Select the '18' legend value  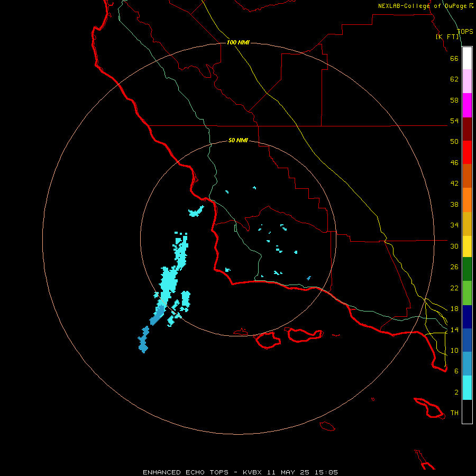[x=454, y=309]
